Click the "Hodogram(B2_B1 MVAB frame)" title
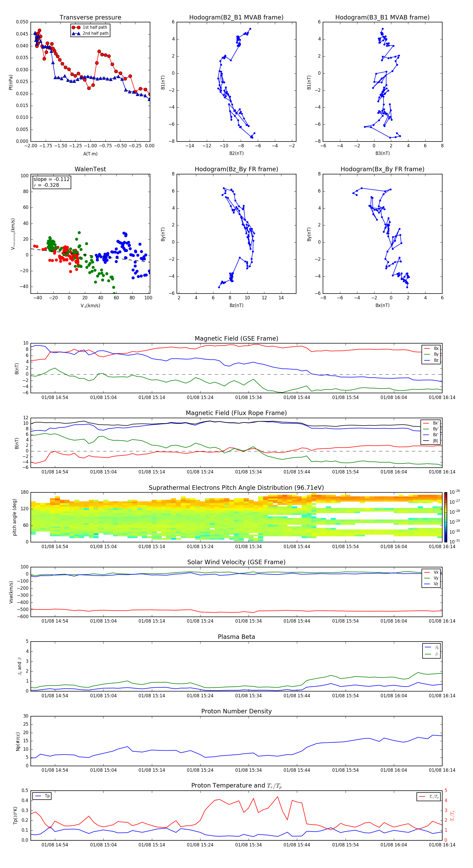The image size is (473, 868). click(x=236, y=18)
